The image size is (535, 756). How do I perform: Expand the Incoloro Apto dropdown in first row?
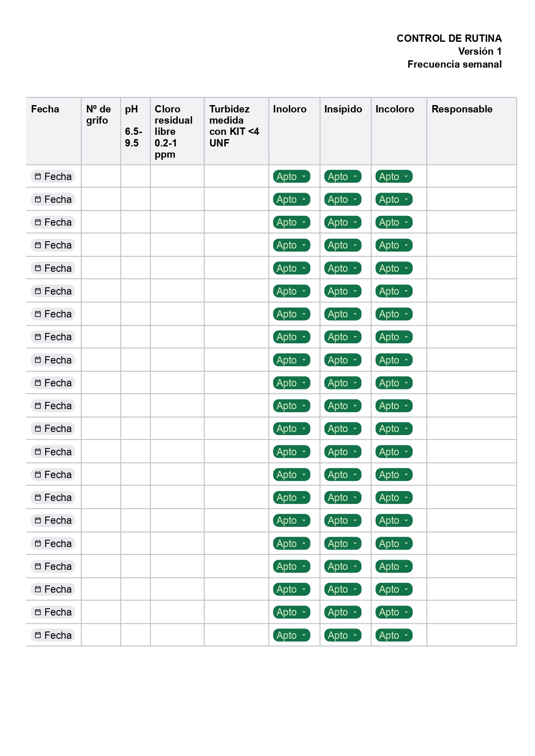pyautogui.click(x=394, y=177)
